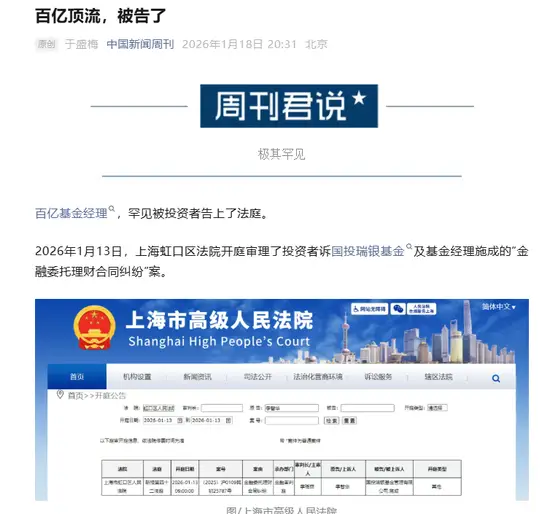Click the 首页 breadcrumb link
This screenshot has height=514, width=550.
click(75, 396)
